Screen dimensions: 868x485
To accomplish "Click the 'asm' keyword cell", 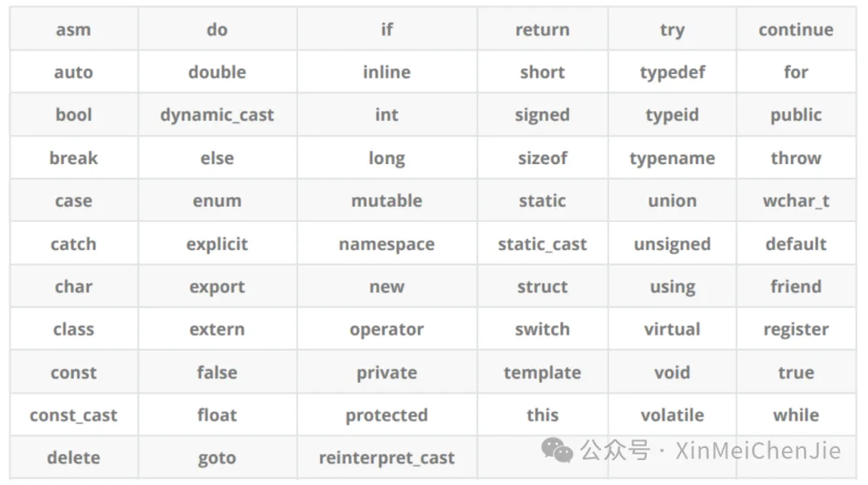I will [x=73, y=30].
